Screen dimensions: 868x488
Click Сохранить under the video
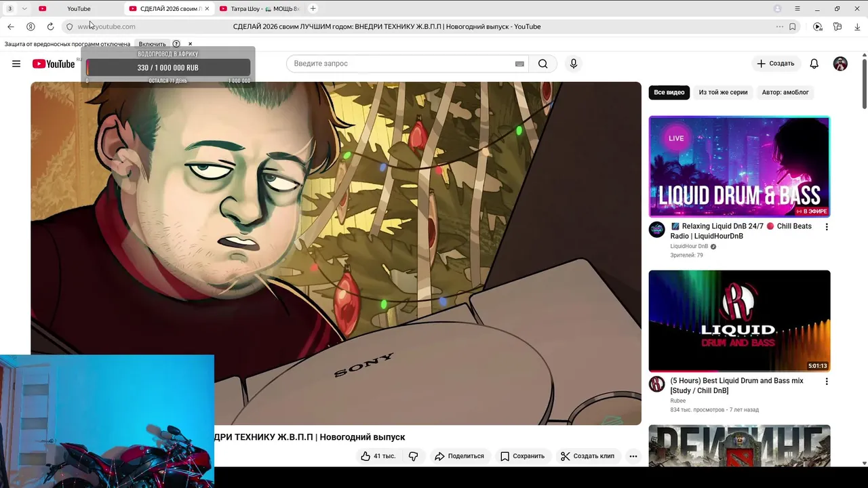523,456
